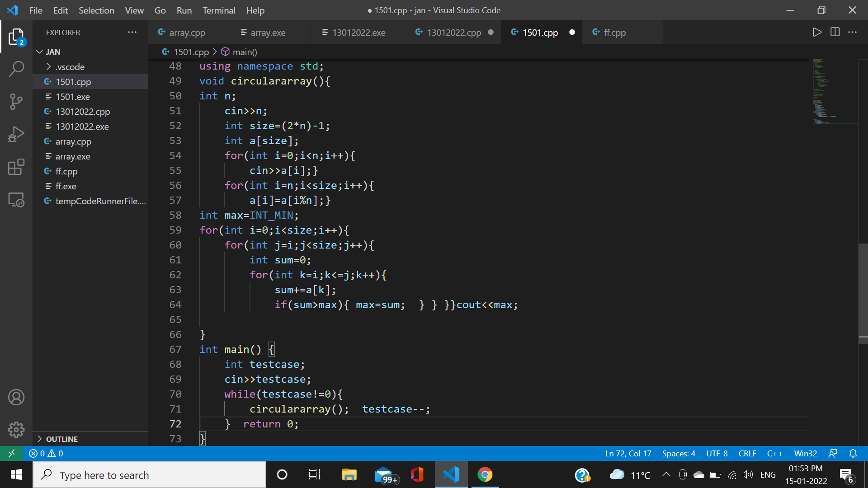Click the notifications bell in status bar
The width and height of the screenshot is (868, 488).
[853, 453]
